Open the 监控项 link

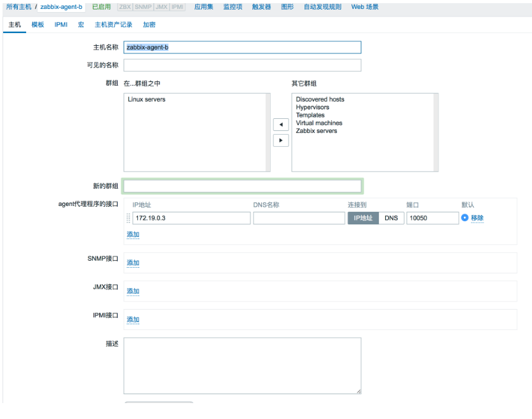233,7
